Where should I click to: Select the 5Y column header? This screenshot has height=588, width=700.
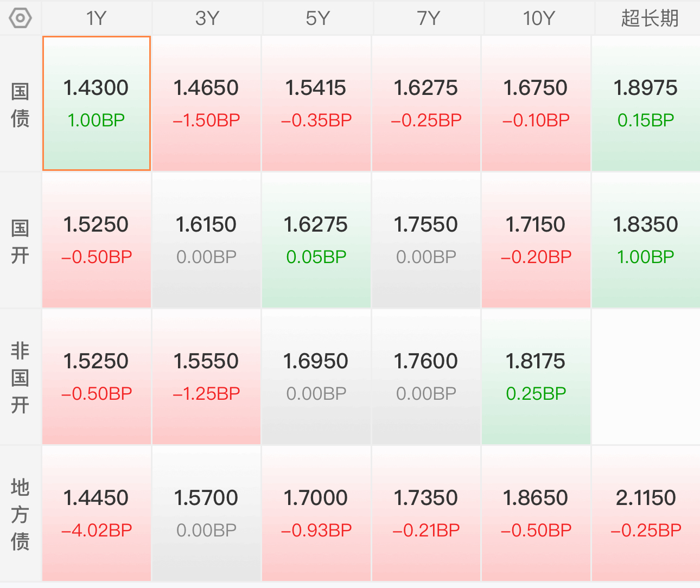point(317,18)
